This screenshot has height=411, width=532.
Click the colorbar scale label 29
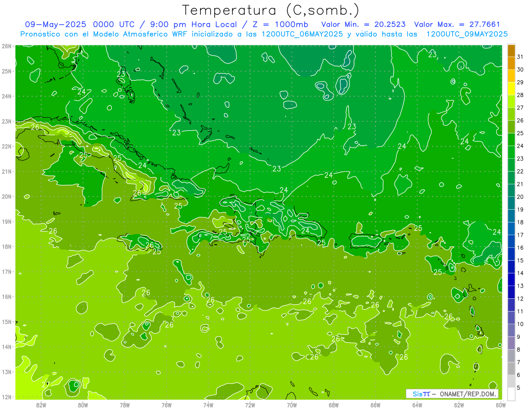pyautogui.click(x=520, y=82)
